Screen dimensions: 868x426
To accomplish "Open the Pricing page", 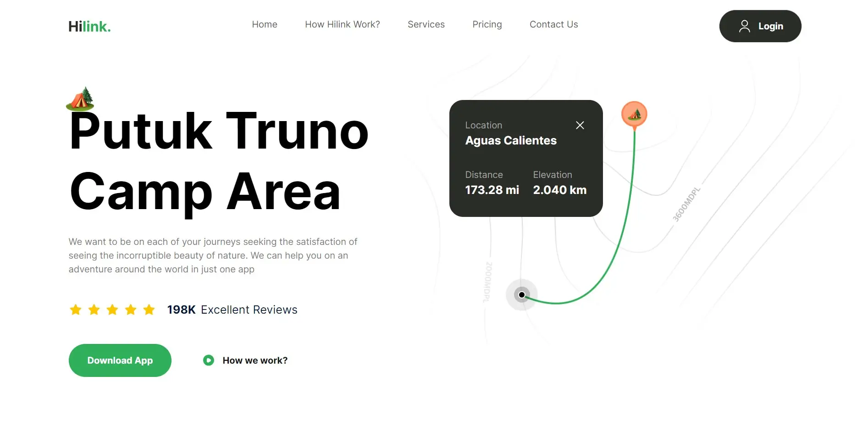I will click(487, 24).
